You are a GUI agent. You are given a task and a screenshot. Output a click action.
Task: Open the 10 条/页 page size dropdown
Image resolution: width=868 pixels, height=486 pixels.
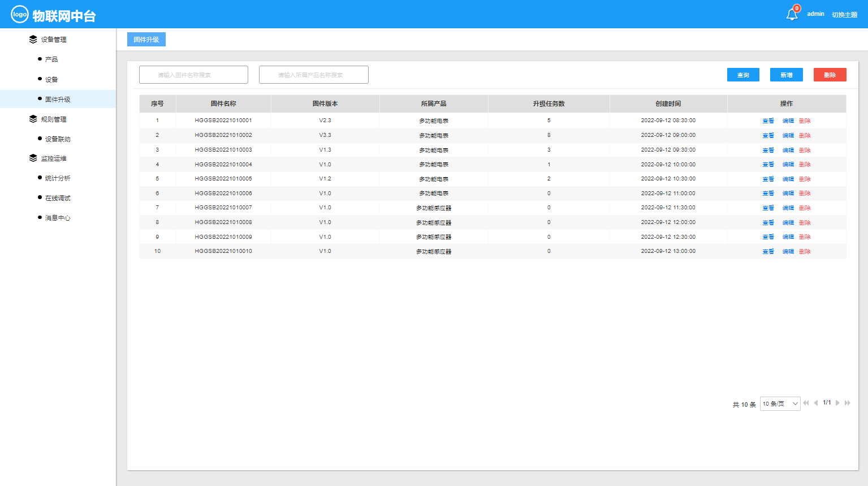pos(780,403)
